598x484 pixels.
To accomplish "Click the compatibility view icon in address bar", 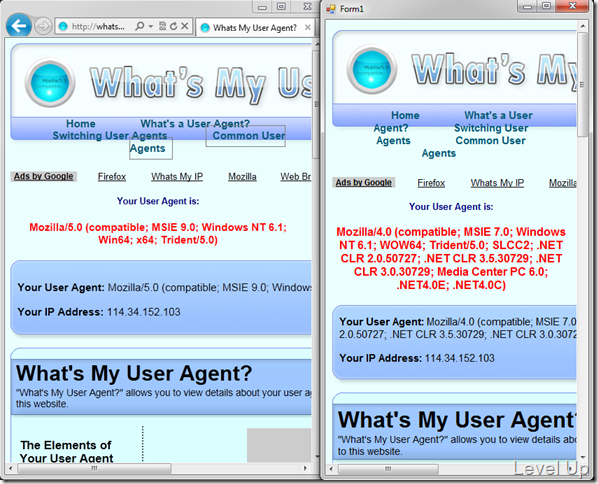I will [x=162, y=26].
